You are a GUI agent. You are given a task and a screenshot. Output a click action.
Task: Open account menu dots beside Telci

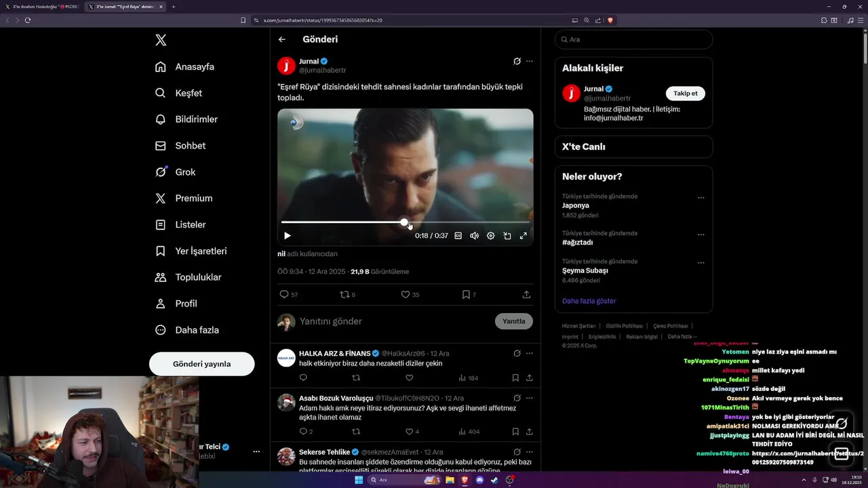[x=256, y=451]
